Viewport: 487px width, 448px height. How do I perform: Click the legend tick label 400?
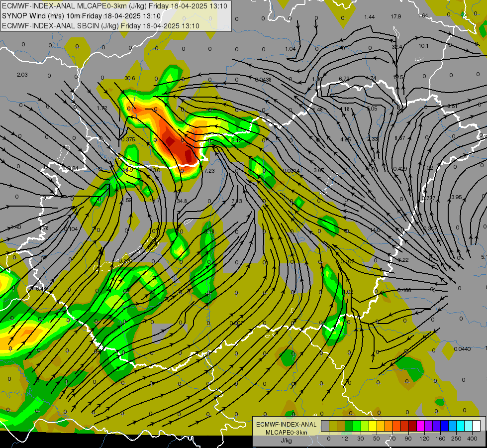(x=472, y=439)
